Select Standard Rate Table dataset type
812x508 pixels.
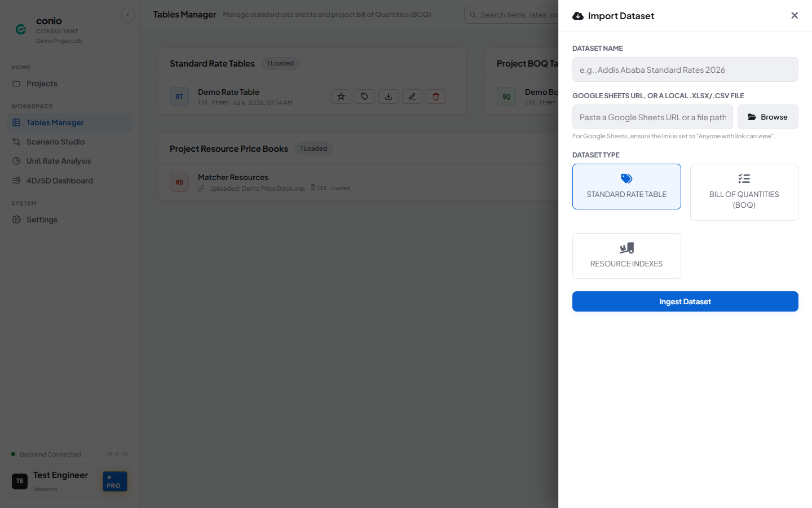point(626,186)
